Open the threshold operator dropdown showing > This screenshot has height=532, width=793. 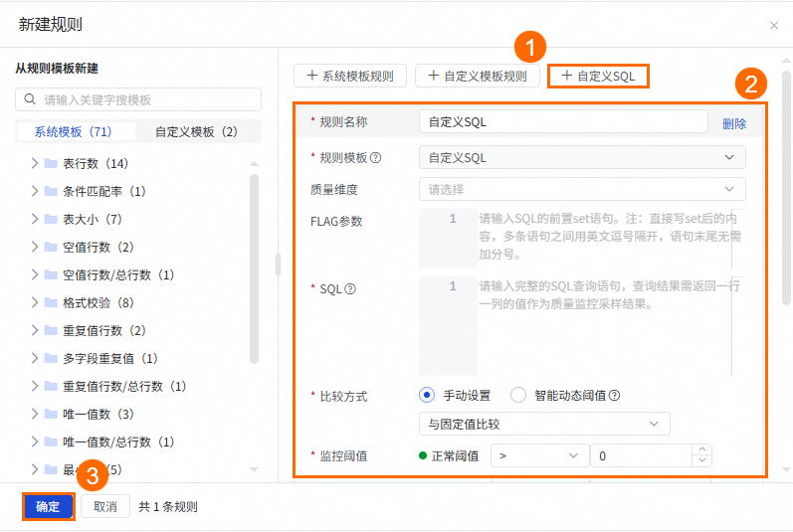(539, 455)
